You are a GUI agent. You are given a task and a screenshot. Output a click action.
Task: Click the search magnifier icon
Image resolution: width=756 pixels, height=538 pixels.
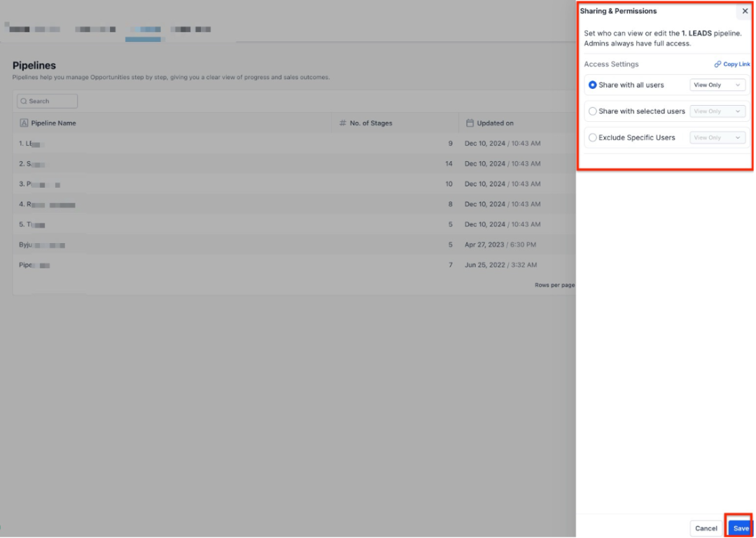[23, 102]
